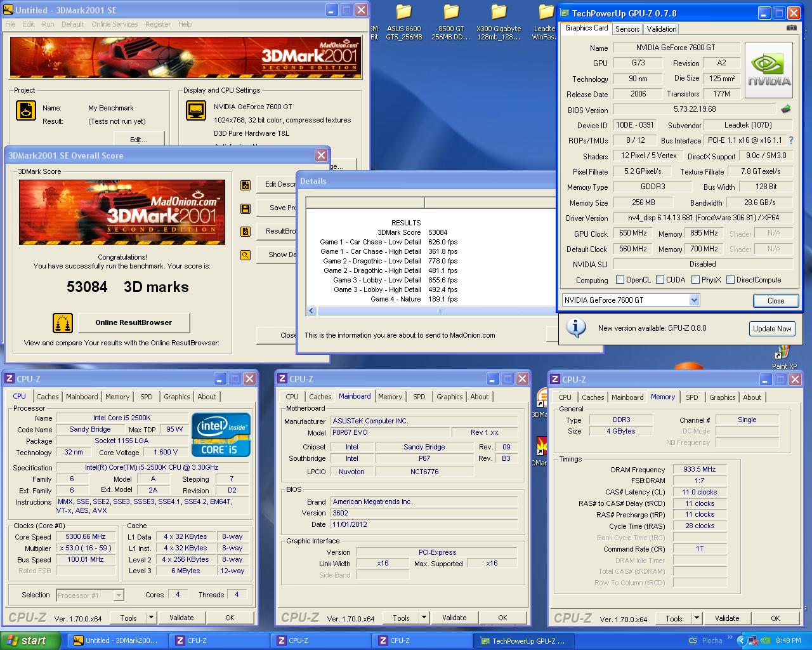
Task: Click Validate in CPU-Z CPU window
Action: click(x=181, y=617)
